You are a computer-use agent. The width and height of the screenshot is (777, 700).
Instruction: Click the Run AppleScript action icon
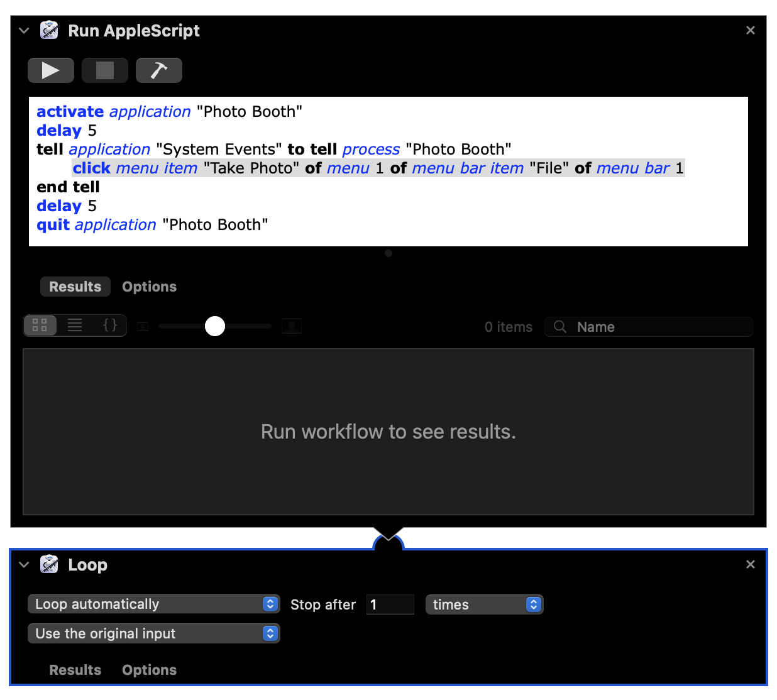[50, 30]
